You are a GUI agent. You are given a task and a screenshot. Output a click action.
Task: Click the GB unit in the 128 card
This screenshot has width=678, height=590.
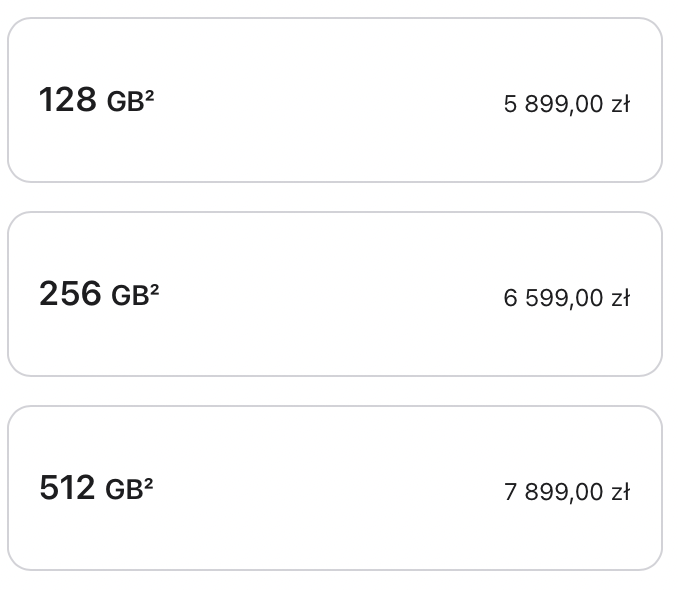[x=126, y=102]
